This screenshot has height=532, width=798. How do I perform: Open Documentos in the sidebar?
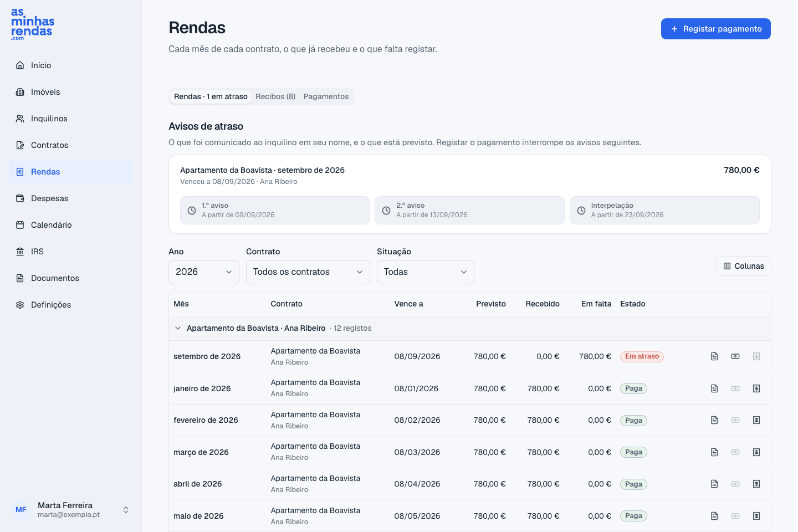[71, 278]
